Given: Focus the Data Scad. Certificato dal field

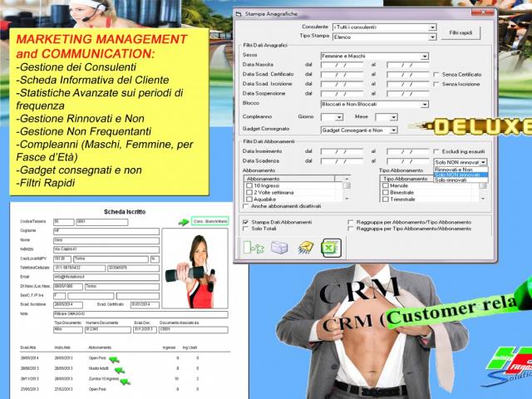Looking at the screenshot, I should click(x=342, y=74).
